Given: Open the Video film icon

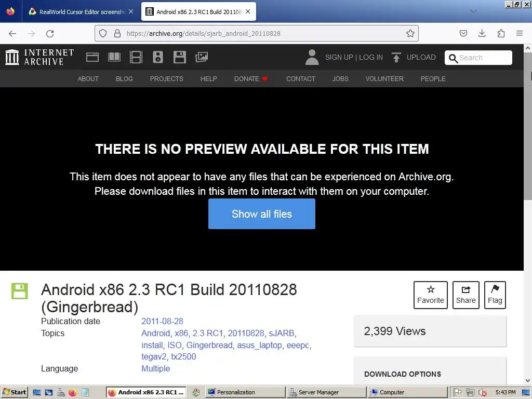Looking at the screenshot, I should point(136,57).
